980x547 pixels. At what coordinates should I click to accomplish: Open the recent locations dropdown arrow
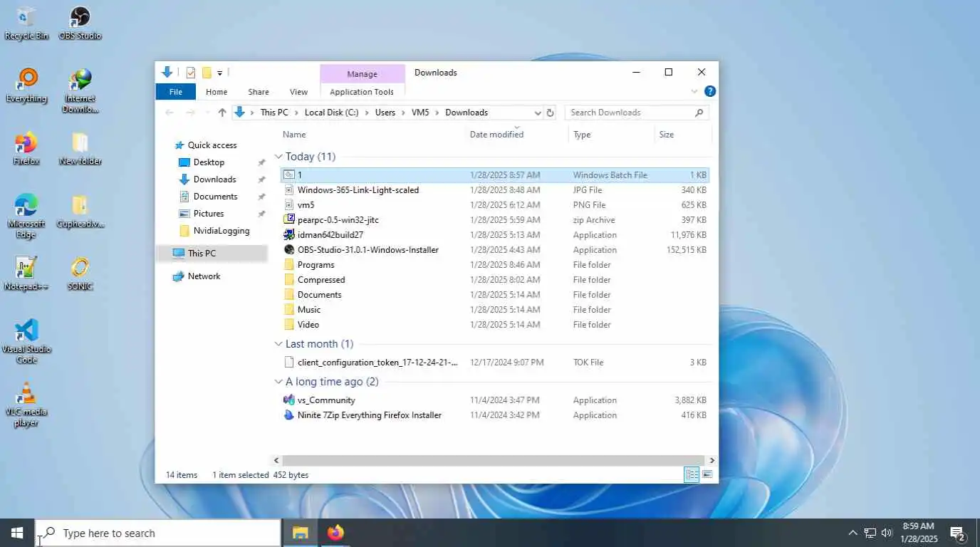206,113
